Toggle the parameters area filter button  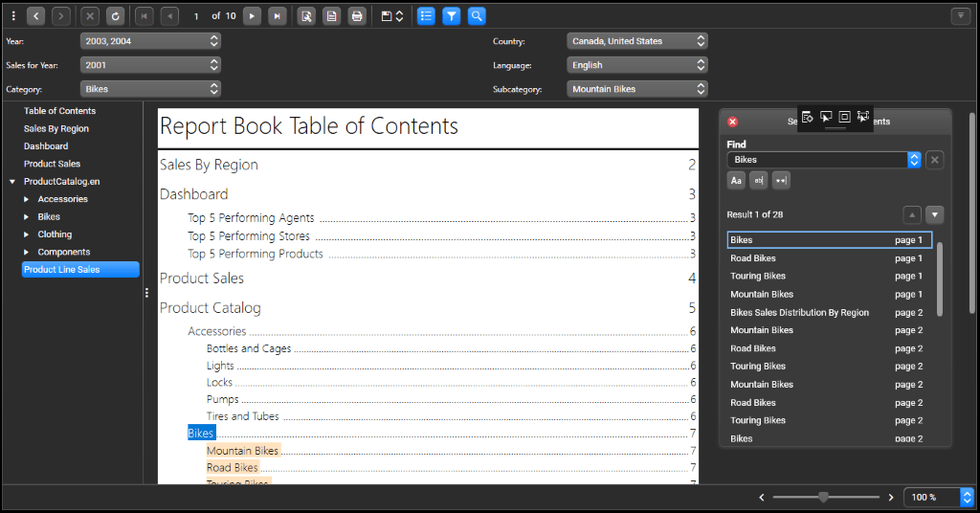coord(451,16)
